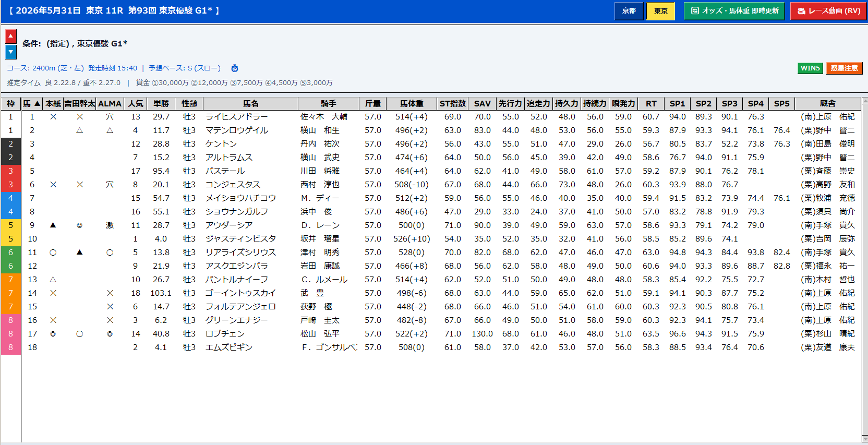Sort by the 馬 number column header
Image resolution: width=868 pixels, height=445 pixels.
click(x=32, y=104)
